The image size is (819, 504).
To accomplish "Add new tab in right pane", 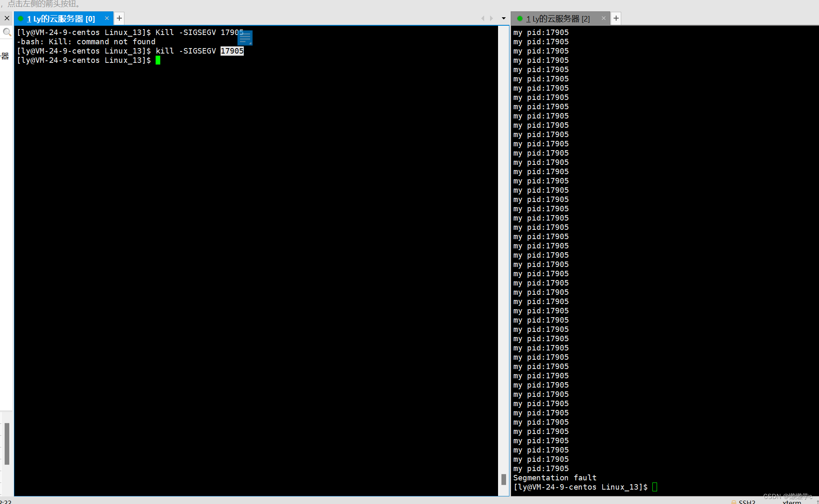I will [x=616, y=18].
